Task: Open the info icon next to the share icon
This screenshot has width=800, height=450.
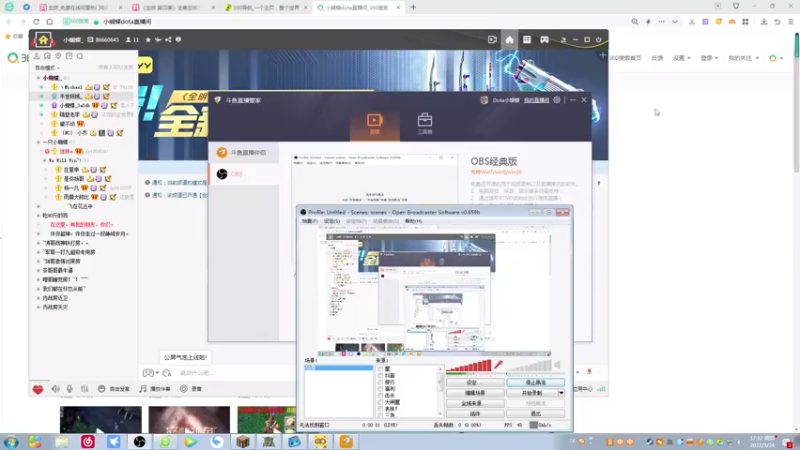Action: pyautogui.click(x=178, y=39)
